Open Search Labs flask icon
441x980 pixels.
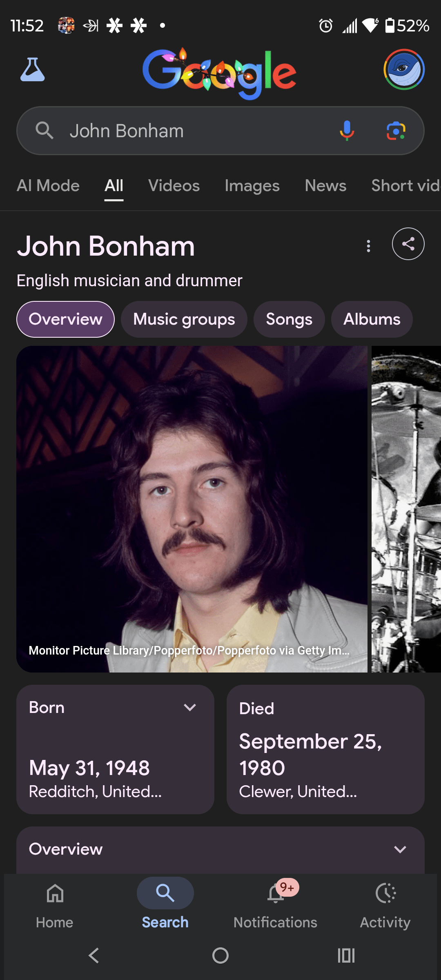tap(33, 69)
